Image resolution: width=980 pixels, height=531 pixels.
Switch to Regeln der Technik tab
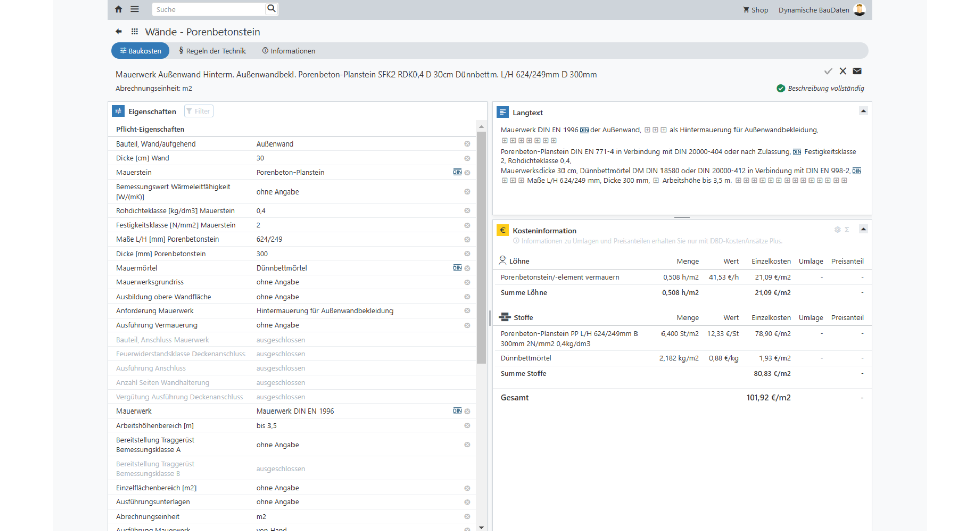[x=212, y=51]
